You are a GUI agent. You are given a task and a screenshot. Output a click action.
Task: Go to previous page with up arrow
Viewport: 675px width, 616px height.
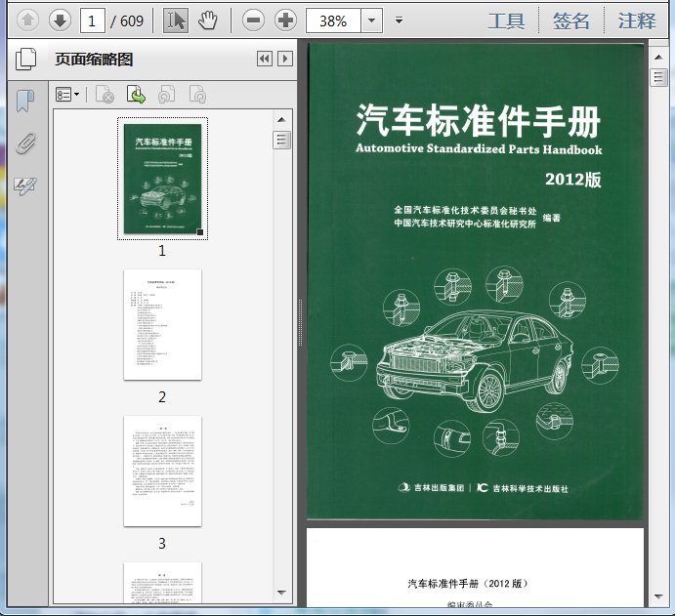[x=28, y=21]
